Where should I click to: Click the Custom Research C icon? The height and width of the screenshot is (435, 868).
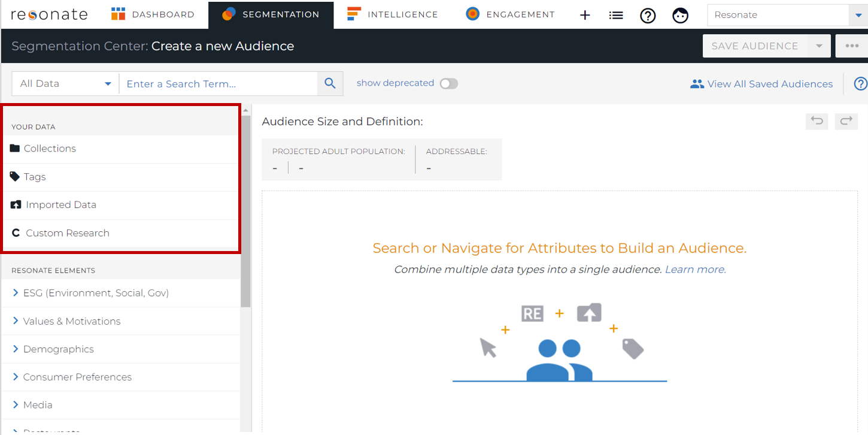pyautogui.click(x=16, y=233)
